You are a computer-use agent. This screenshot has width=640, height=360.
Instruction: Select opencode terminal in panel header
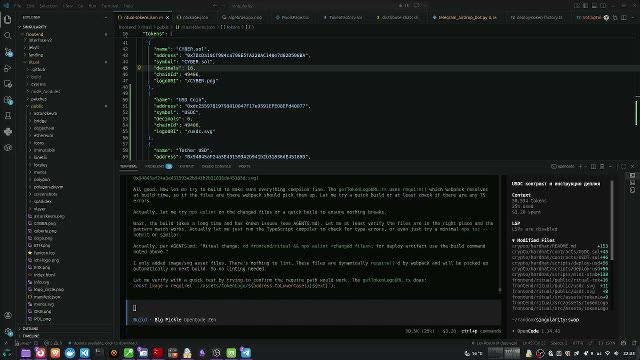point(563,167)
